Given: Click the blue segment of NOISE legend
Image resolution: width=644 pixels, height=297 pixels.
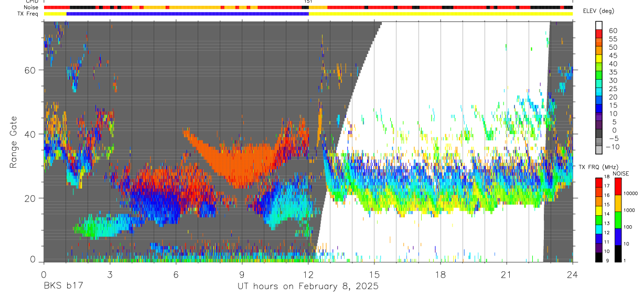Looking at the screenshot, I should 618,237.
